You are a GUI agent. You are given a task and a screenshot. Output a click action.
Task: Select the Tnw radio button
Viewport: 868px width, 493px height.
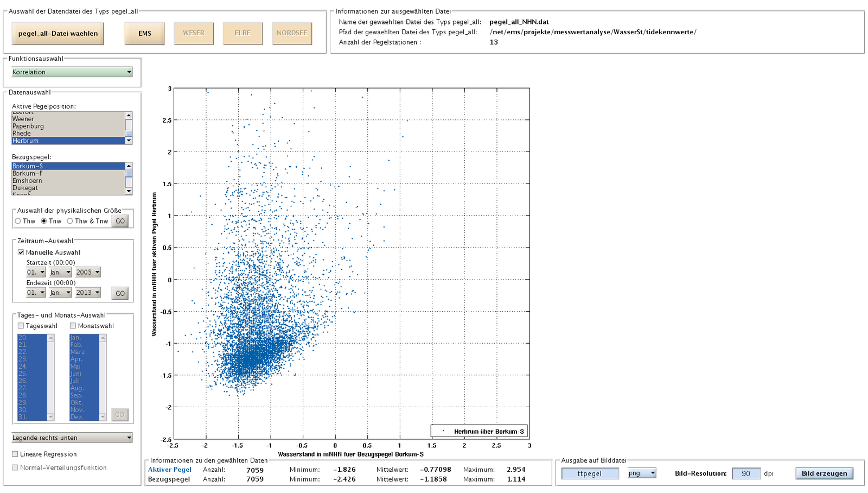(44, 221)
